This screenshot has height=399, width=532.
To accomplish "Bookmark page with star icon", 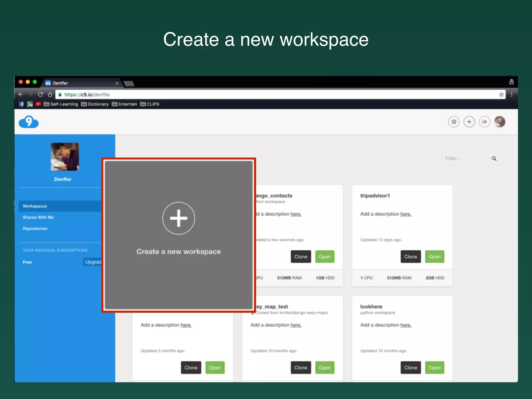I will click(x=501, y=95).
